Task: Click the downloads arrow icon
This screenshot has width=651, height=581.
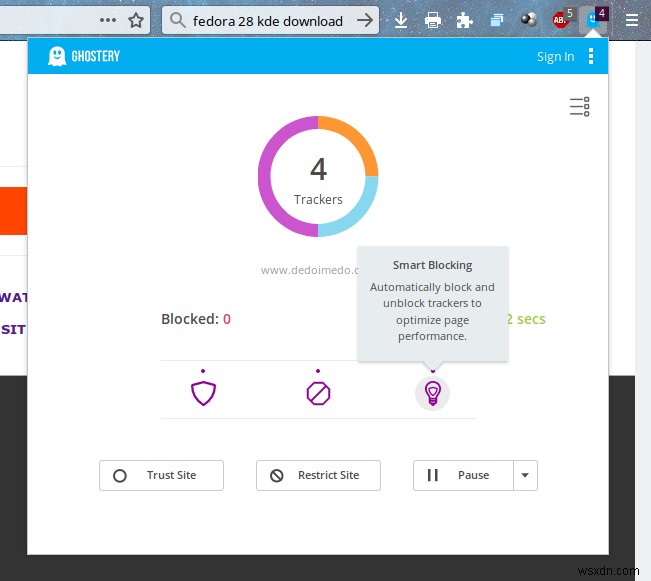Action: (401, 20)
